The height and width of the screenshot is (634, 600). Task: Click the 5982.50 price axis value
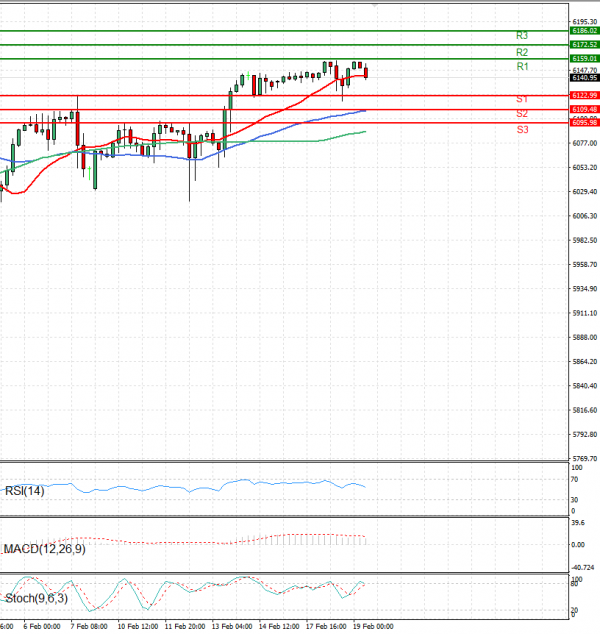pyautogui.click(x=585, y=240)
